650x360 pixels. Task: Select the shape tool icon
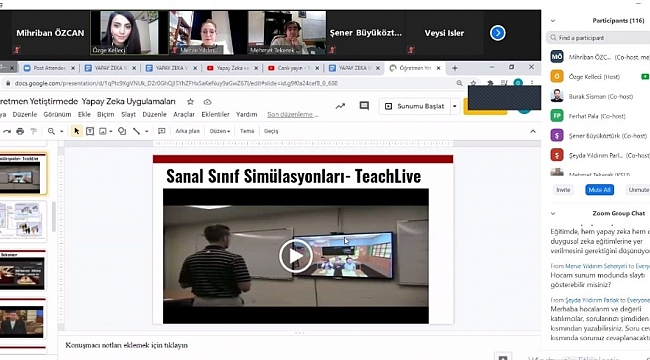tap(122, 131)
